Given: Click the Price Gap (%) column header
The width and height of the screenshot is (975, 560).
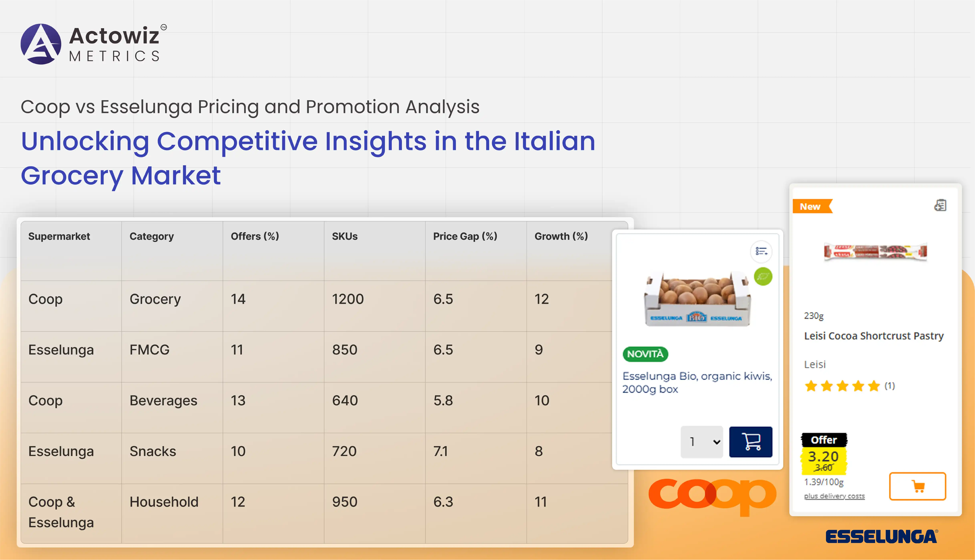Looking at the screenshot, I should click(x=465, y=236).
